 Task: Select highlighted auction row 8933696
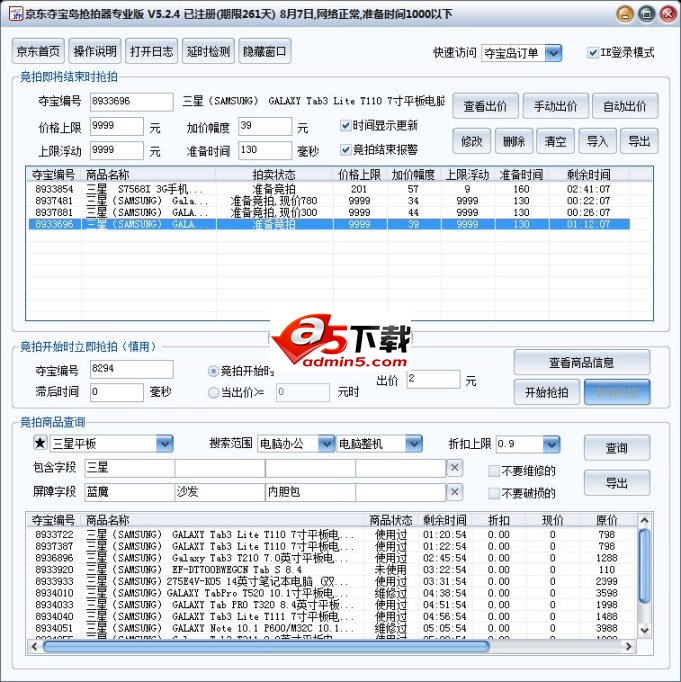click(329, 224)
